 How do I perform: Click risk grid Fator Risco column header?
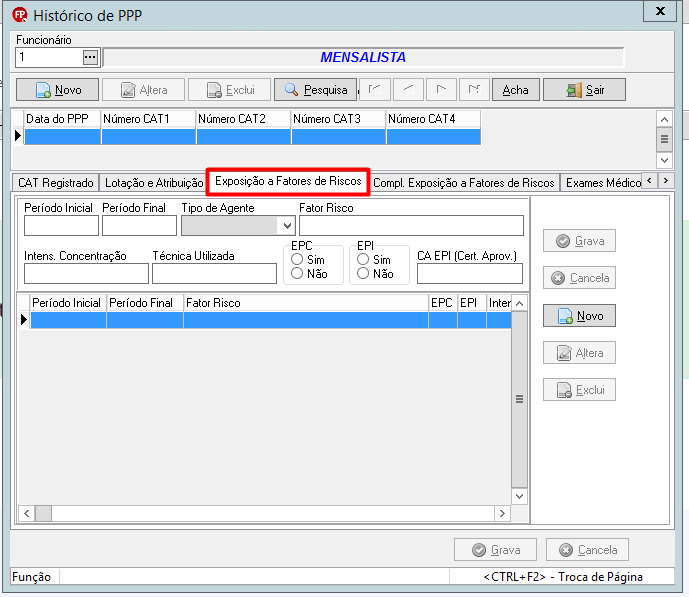[x=306, y=303]
